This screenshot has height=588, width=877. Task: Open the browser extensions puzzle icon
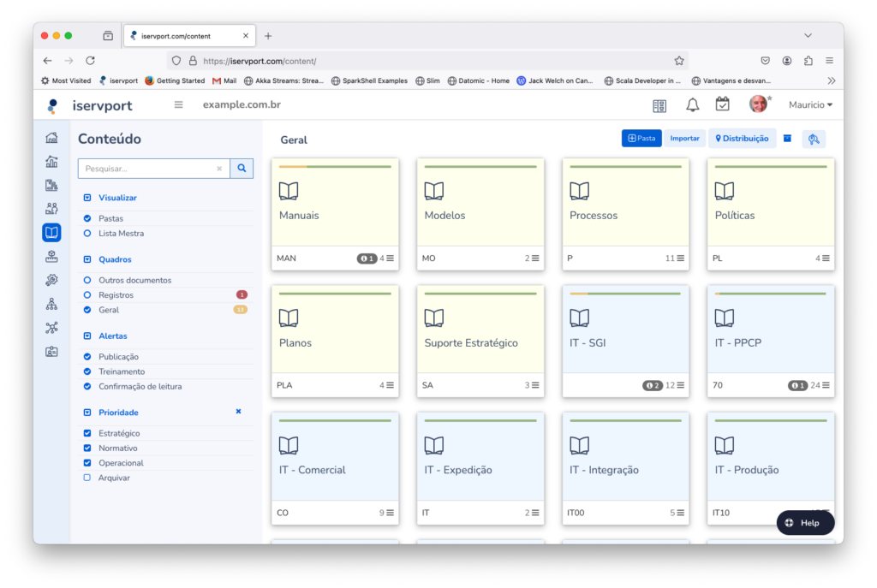808,61
